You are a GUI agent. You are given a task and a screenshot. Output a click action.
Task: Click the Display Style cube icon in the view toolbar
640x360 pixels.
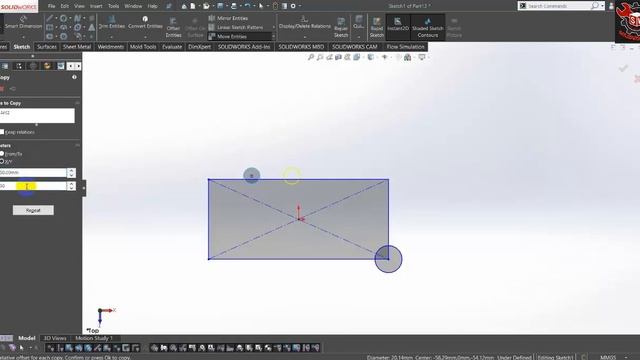coord(371,57)
